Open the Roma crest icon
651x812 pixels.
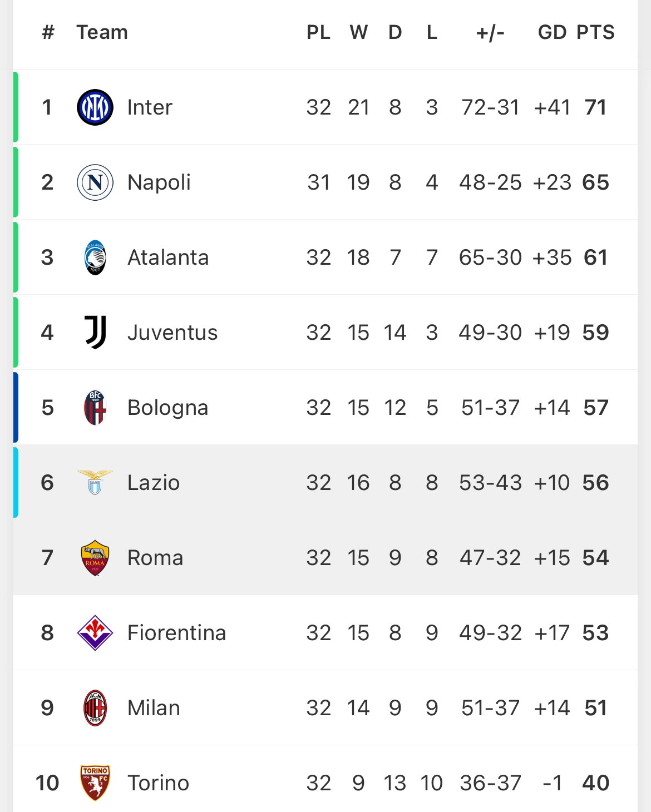(x=95, y=558)
